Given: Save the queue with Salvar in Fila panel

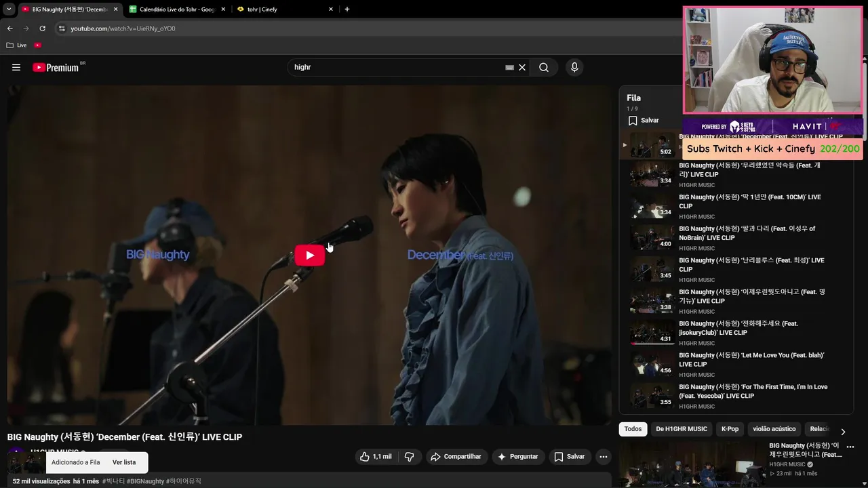Looking at the screenshot, I should [644, 120].
